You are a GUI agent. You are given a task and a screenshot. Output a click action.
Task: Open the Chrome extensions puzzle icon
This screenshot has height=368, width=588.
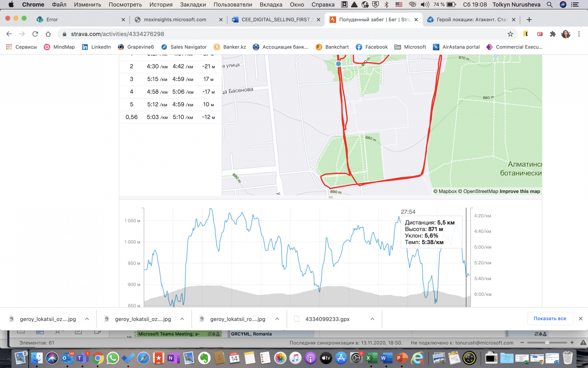click(x=553, y=34)
